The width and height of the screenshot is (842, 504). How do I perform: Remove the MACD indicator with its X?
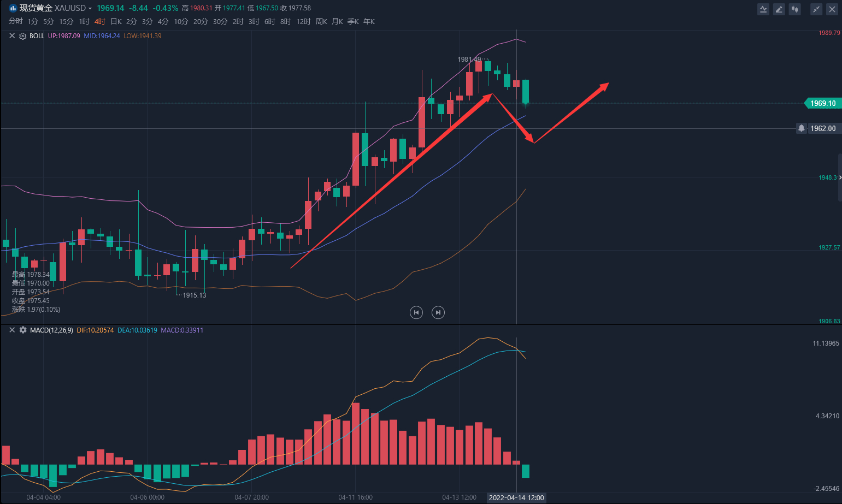click(x=12, y=330)
